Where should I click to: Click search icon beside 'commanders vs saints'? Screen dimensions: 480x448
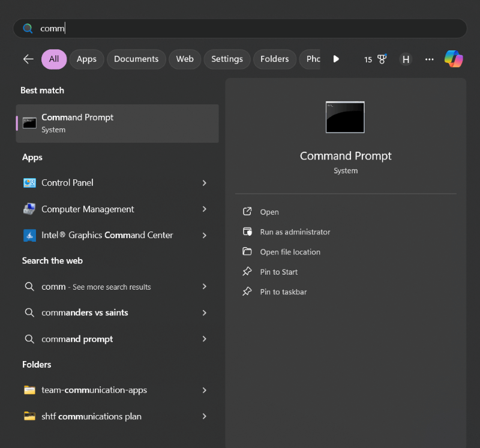click(29, 312)
